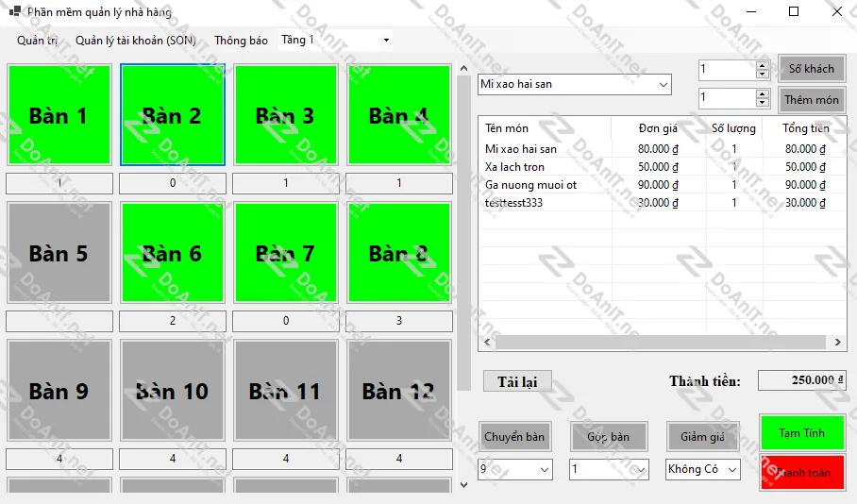Select table Bàn 11

coord(285,391)
